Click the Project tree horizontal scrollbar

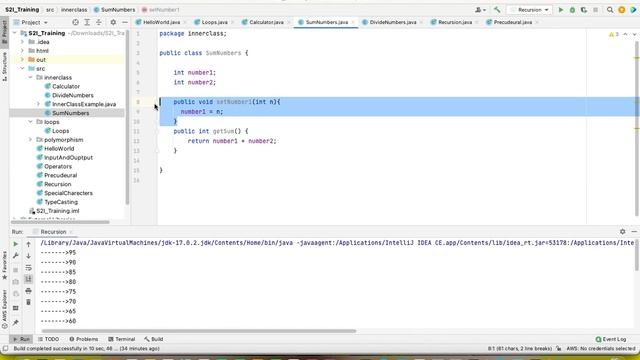[x=60, y=222]
